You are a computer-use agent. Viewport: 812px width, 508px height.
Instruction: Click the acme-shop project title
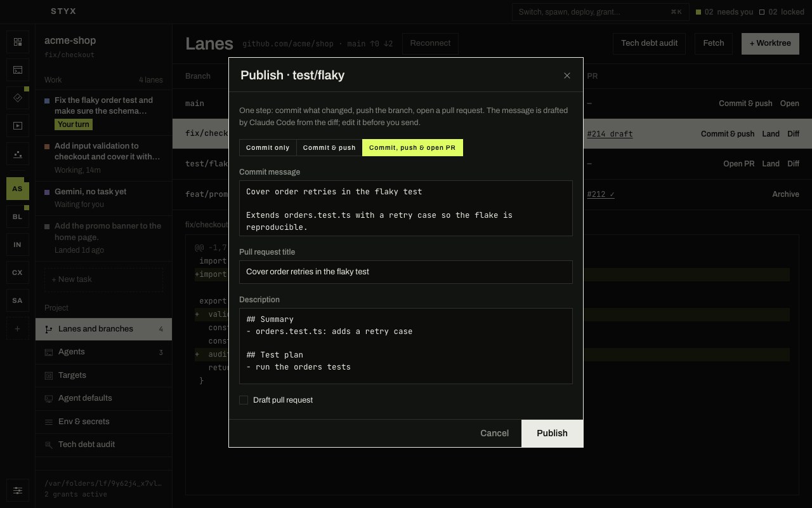pos(70,41)
